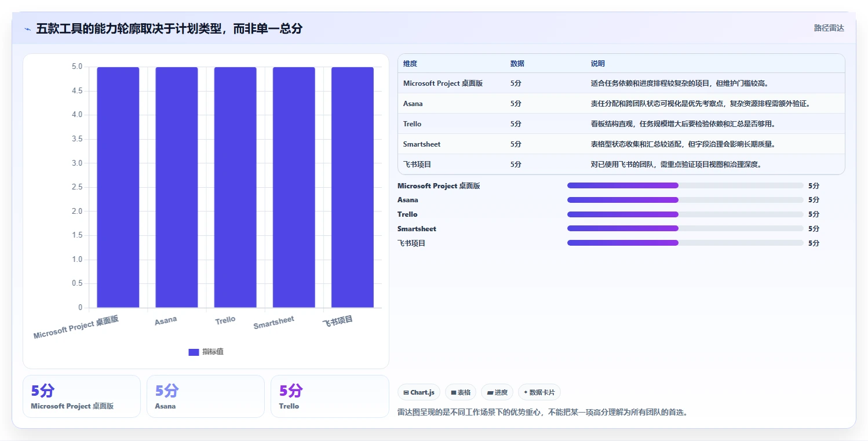Click the 维度 column header
The height and width of the screenshot is (441, 868).
[410, 63]
